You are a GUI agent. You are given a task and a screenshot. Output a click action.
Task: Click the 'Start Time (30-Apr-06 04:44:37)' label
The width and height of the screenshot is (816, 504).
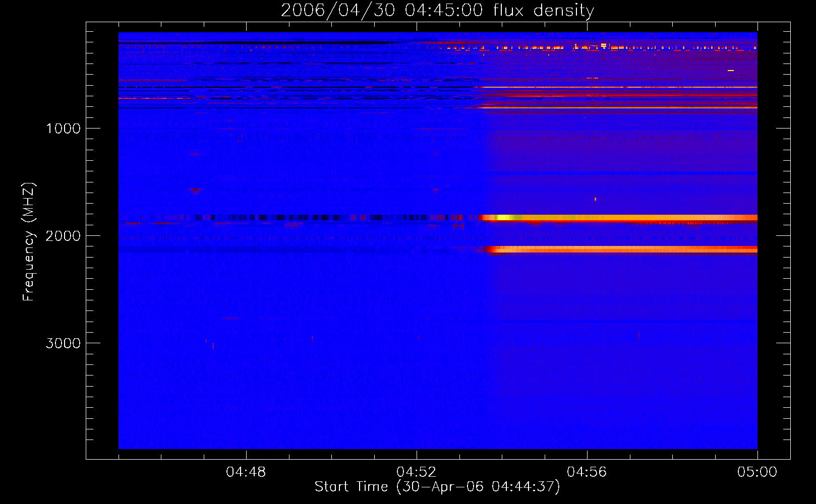437,487
